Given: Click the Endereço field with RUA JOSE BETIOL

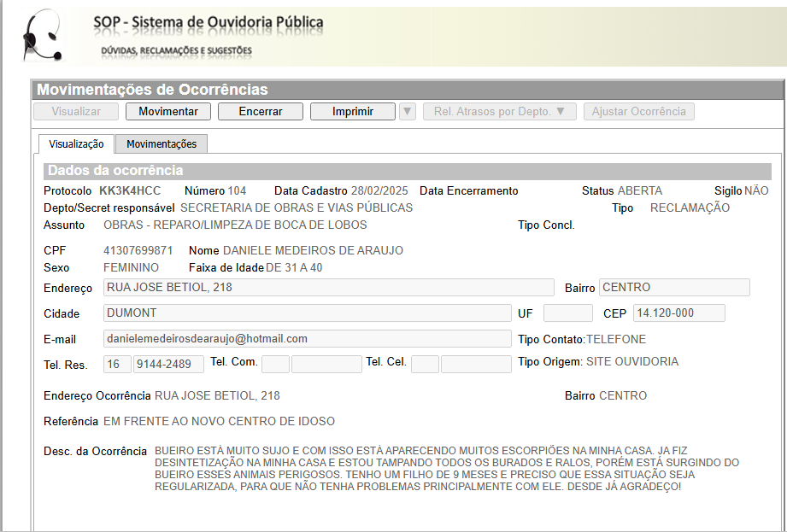Looking at the screenshot, I should tap(328, 288).
